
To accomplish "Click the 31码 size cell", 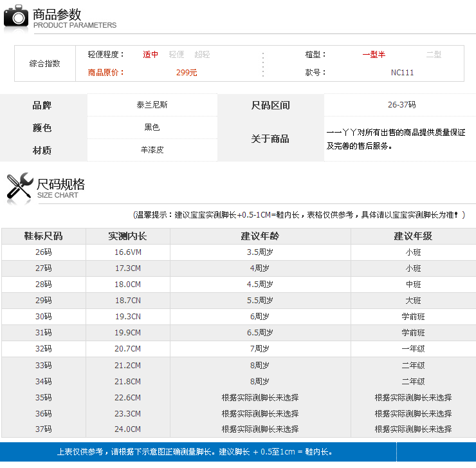I will click(x=43, y=333).
